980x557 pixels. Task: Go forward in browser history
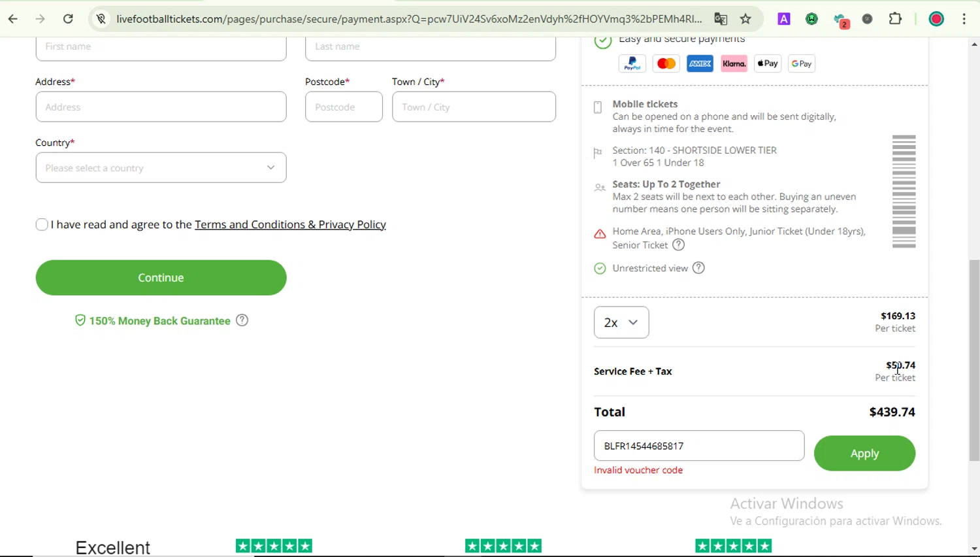click(x=41, y=19)
